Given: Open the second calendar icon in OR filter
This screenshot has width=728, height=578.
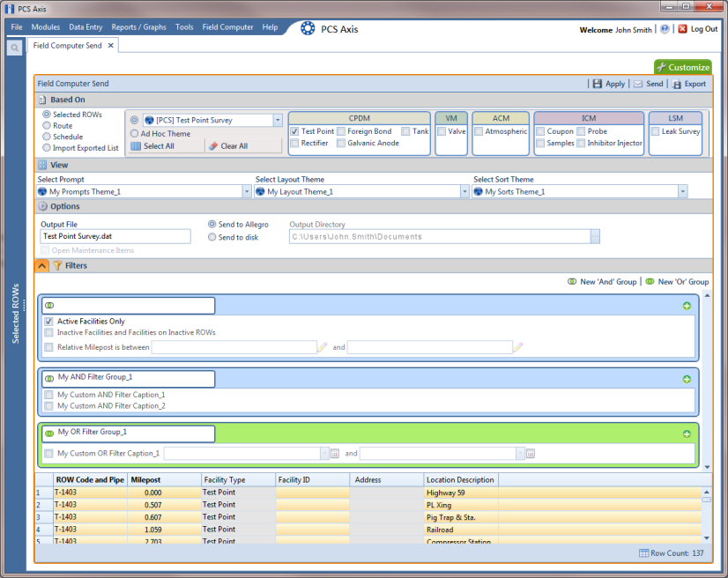Looking at the screenshot, I should tap(531, 454).
